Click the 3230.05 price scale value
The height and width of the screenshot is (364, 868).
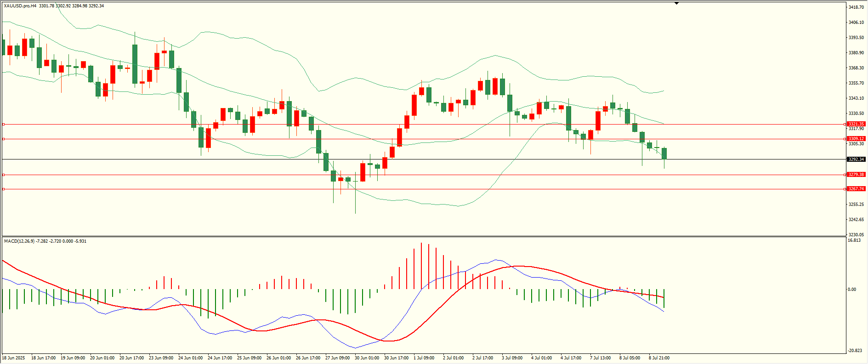856,235
